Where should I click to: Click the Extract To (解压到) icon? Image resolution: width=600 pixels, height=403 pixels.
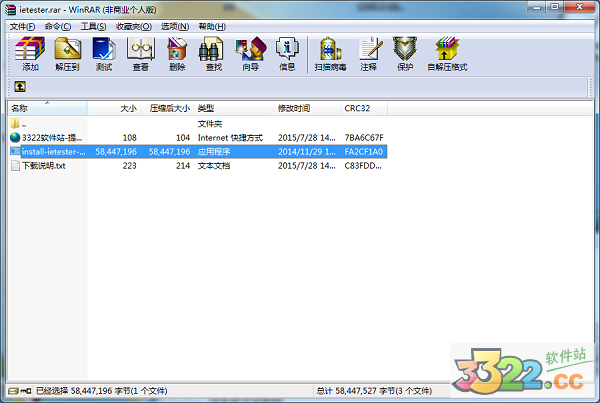pos(67,54)
